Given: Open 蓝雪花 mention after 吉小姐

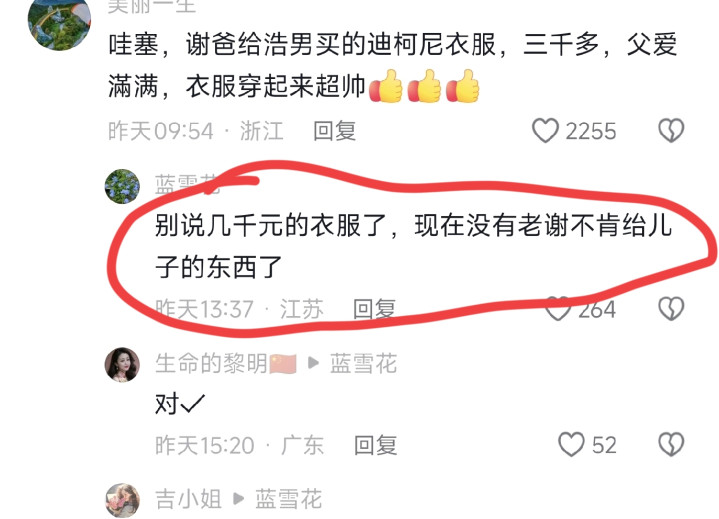Looking at the screenshot, I should 288,499.
